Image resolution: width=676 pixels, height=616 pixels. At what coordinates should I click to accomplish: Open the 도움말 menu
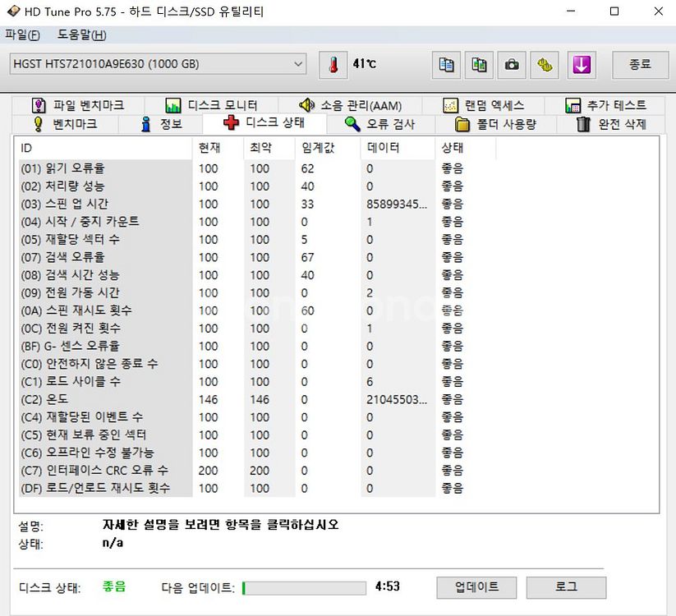[x=82, y=34]
